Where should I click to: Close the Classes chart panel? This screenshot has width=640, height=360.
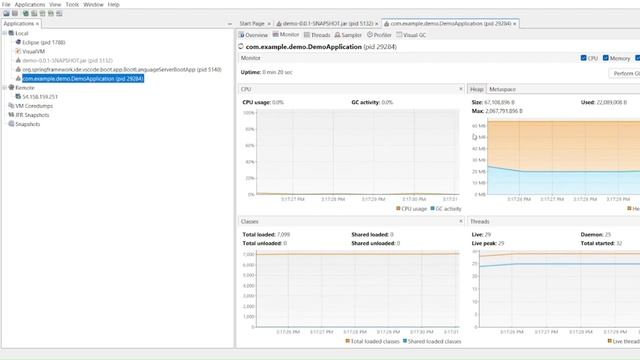tap(461, 221)
